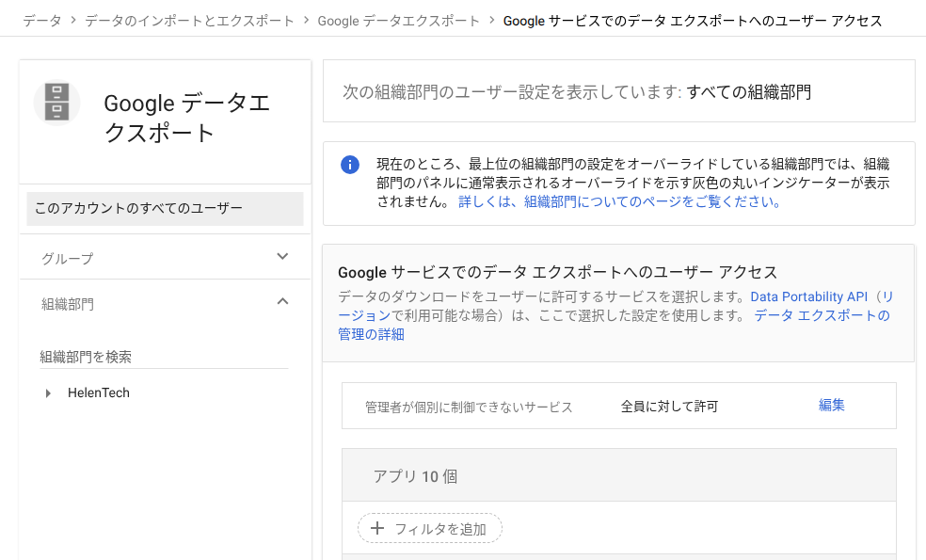Select the HelenTech organizational unit
926x560 pixels.
pyautogui.click(x=99, y=392)
